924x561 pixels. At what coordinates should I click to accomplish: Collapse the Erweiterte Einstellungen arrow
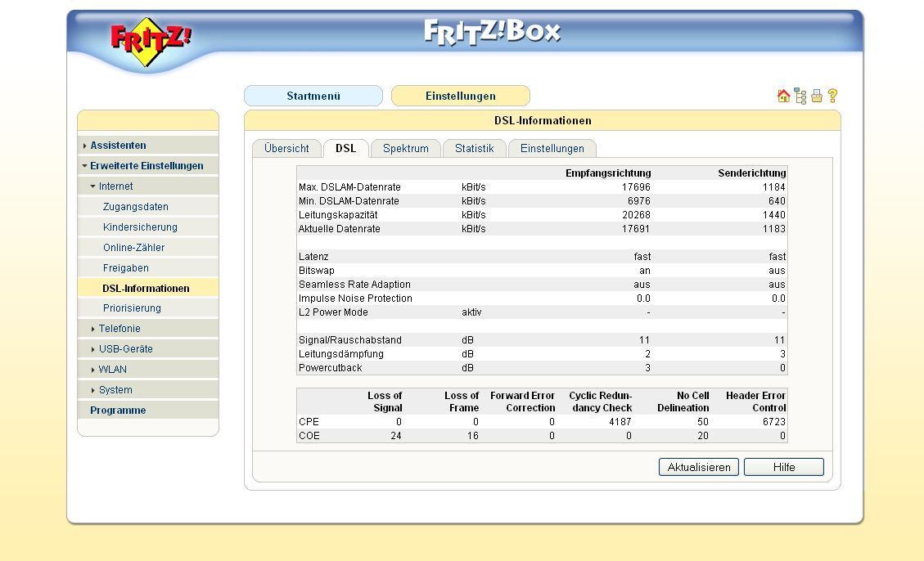(x=85, y=166)
